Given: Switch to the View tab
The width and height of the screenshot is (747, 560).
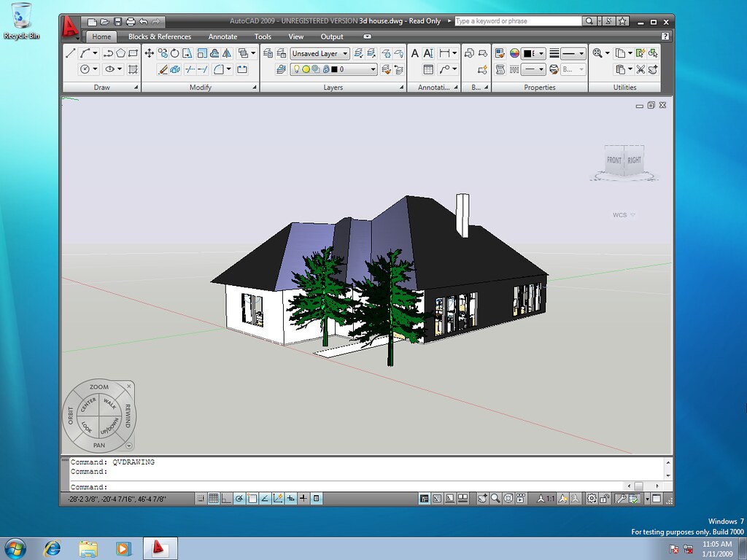Looking at the screenshot, I should [x=296, y=36].
